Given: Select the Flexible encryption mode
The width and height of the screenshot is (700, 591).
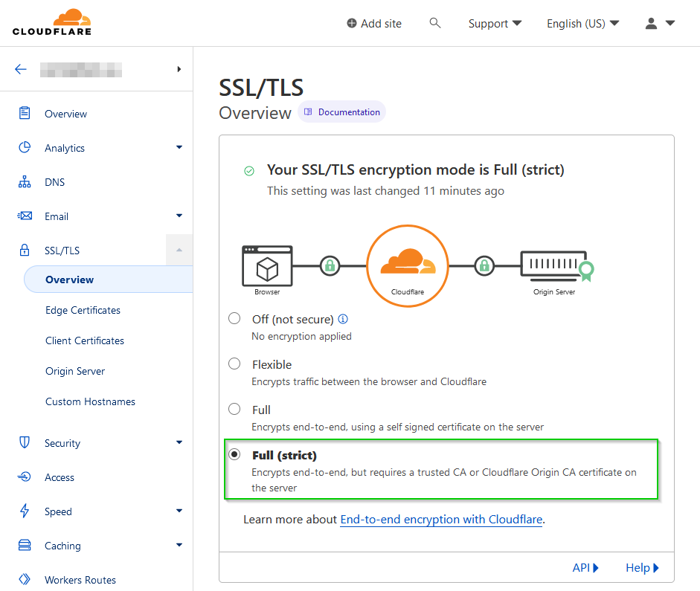Looking at the screenshot, I should [x=234, y=364].
